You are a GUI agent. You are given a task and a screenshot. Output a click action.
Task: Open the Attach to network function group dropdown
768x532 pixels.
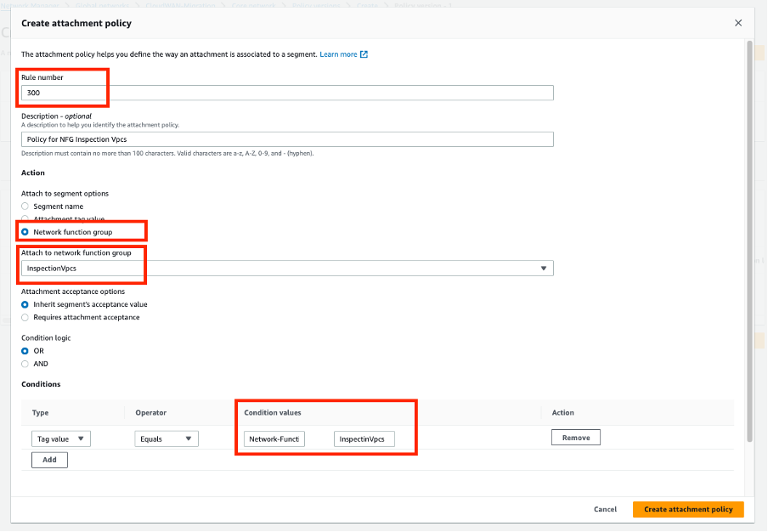click(287, 268)
